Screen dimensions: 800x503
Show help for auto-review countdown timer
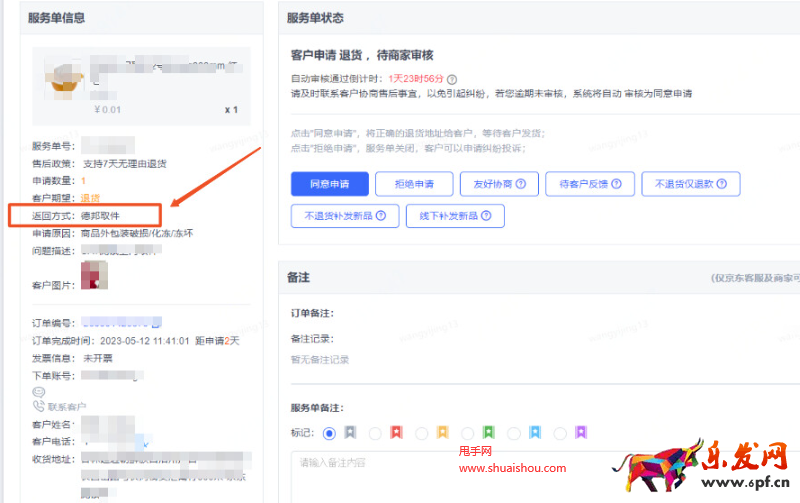tap(452, 79)
